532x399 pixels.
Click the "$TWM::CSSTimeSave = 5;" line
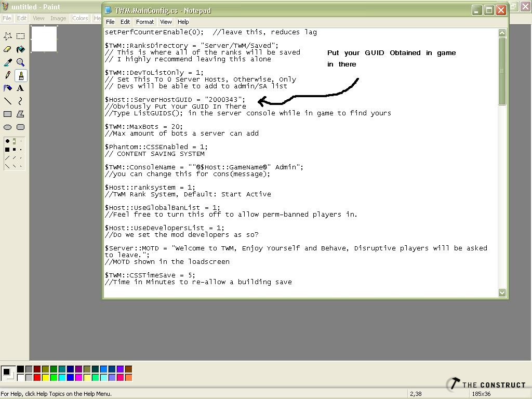150,275
